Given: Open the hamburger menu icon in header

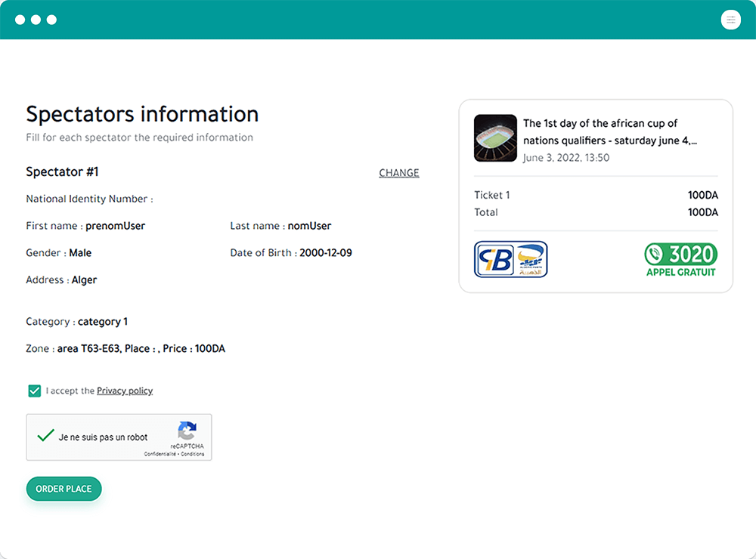Looking at the screenshot, I should (730, 20).
